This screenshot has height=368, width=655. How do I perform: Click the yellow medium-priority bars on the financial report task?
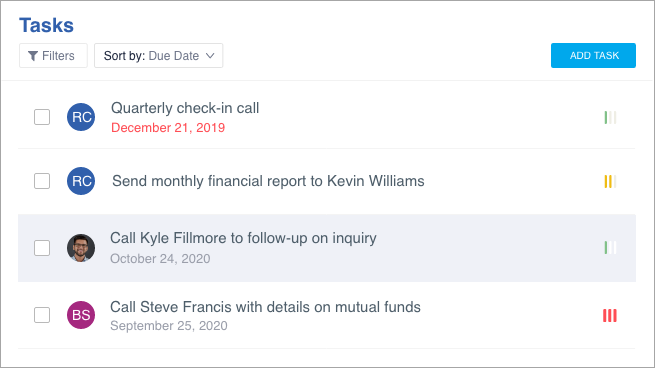pyautogui.click(x=610, y=181)
